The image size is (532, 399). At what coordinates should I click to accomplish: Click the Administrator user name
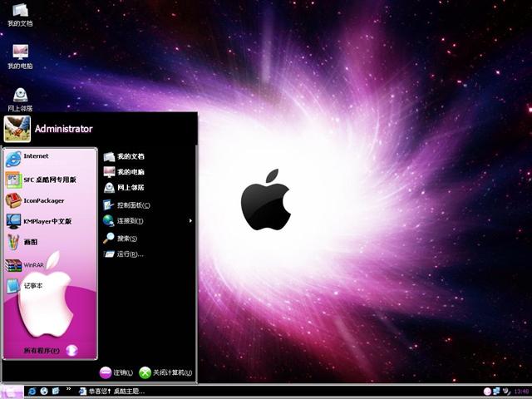(x=63, y=129)
